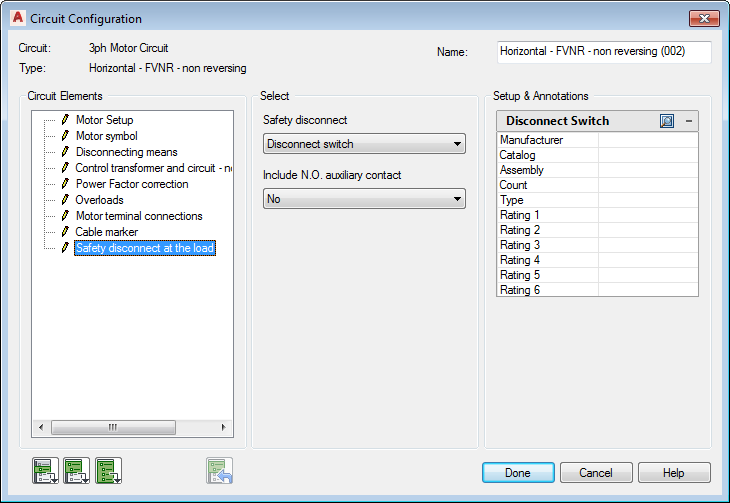Collapse the Disconnect Switch annotation section
Screen dimensions: 730x503
[x=689, y=121]
